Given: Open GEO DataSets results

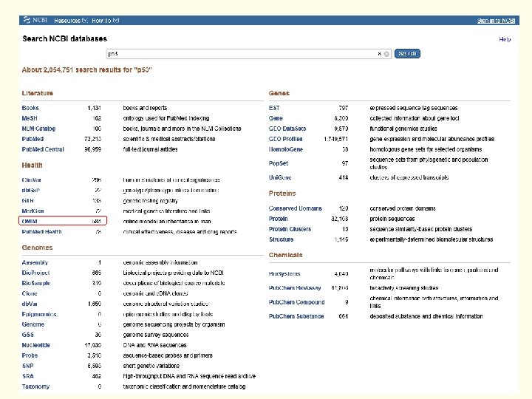Looking at the screenshot, I should pyautogui.click(x=287, y=129).
